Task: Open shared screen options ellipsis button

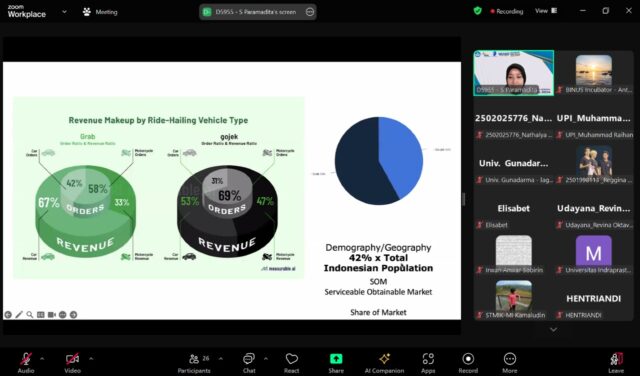Action: point(310,12)
